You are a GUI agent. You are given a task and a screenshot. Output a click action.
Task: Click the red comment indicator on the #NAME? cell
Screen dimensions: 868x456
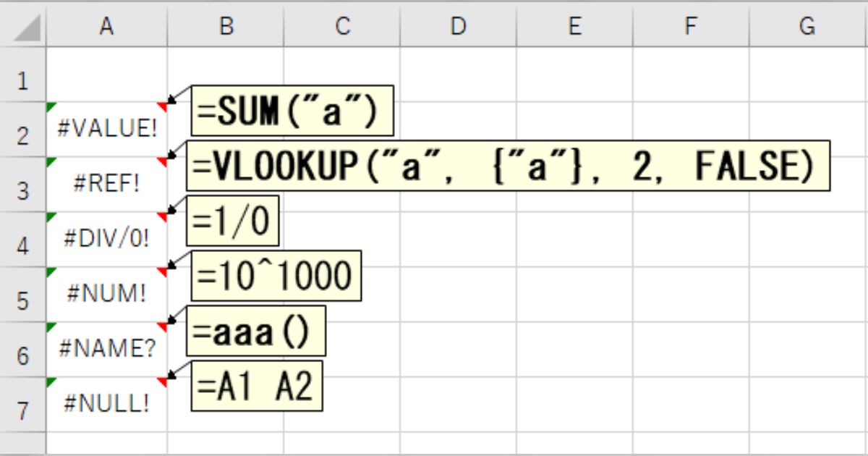coord(162,324)
